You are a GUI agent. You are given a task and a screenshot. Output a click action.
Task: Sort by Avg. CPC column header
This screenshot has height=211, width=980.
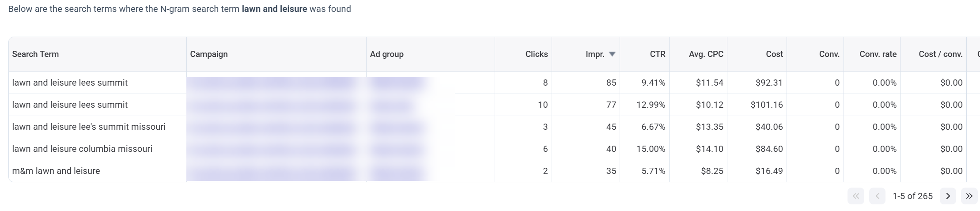point(706,54)
